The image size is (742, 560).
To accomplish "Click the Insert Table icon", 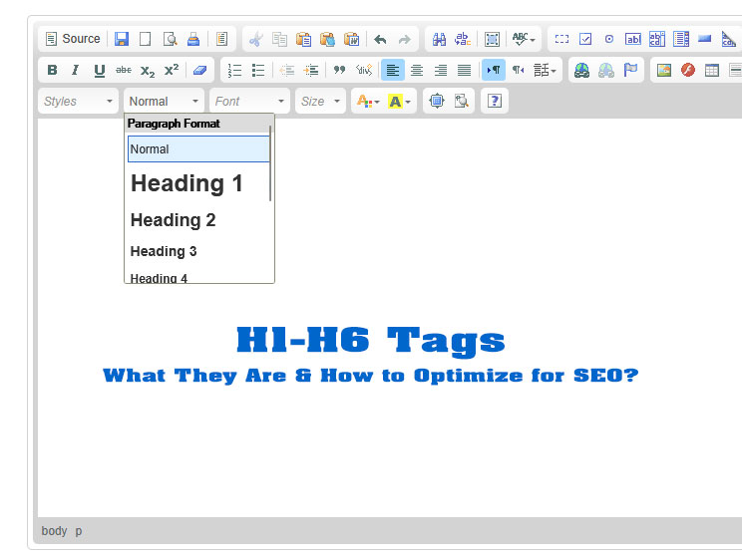I will point(712,70).
